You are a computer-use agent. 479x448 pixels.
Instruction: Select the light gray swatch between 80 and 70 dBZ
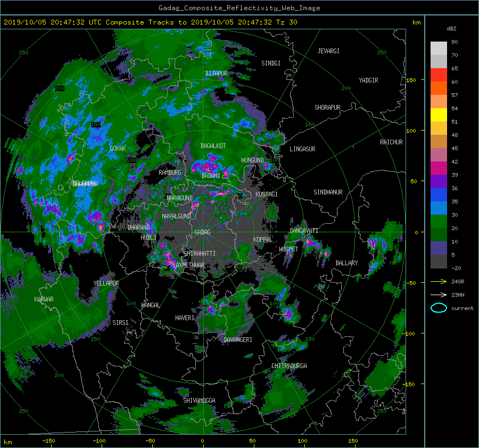(439, 48)
